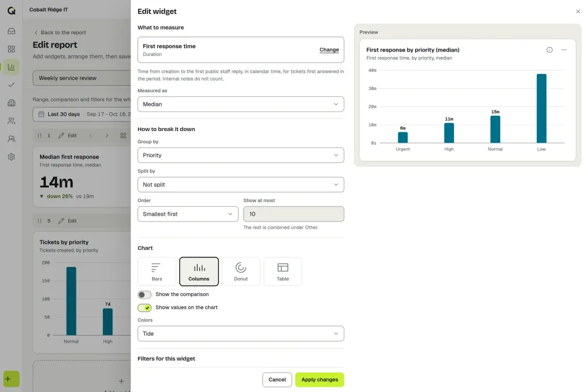Click the Low column in the preview chart
The height and width of the screenshot is (392, 588).
pos(541,108)
